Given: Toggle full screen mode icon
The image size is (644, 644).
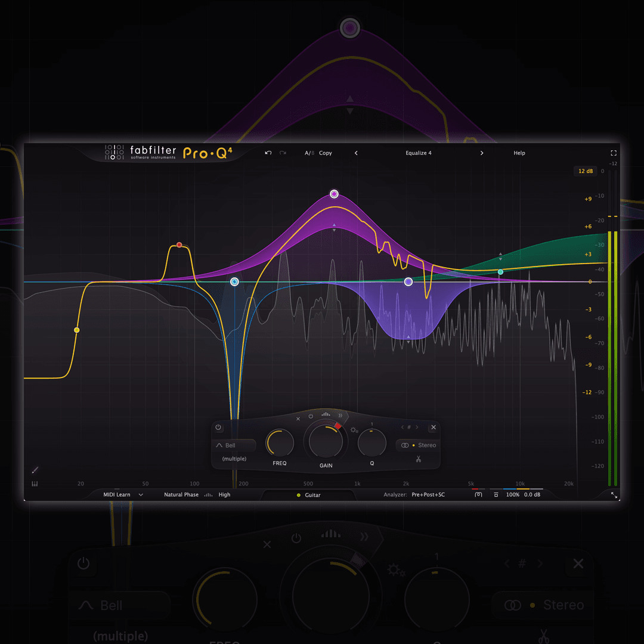Looking at the screenshot, I should [x=614, y=153].
